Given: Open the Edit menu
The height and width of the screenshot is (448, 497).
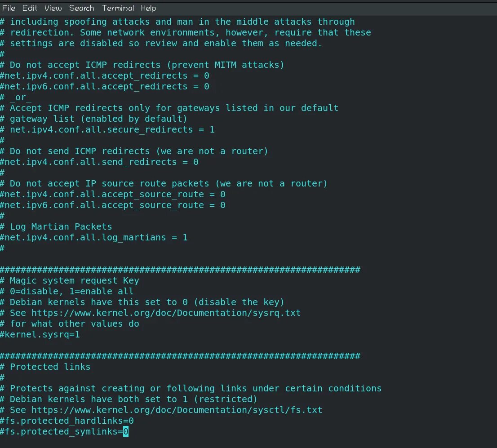Looking at the screenshot, I should tap(30, 8).
